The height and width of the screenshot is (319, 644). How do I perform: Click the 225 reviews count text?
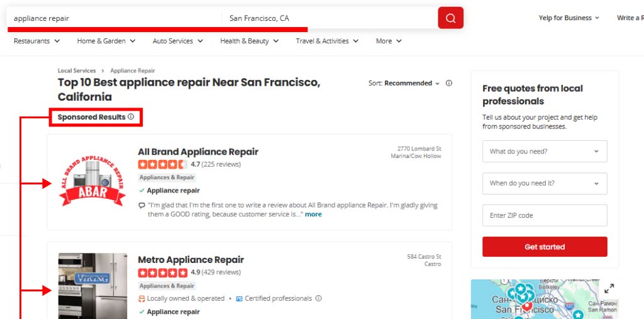click(x=221, y=164)
